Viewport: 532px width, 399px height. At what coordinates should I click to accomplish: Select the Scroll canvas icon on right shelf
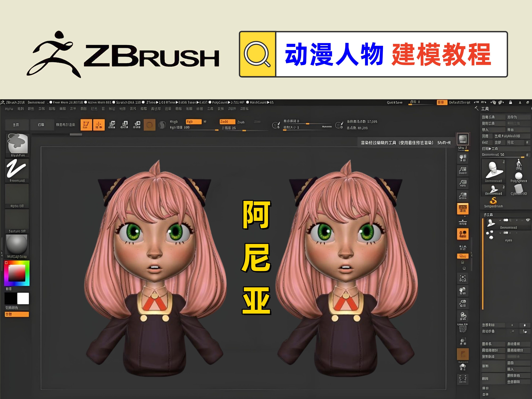(x=463, y=158)
